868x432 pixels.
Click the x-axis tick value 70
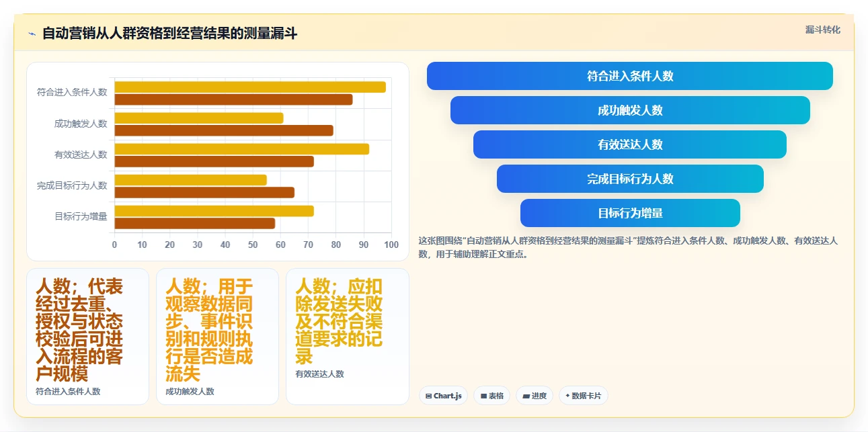coord(308,245)
